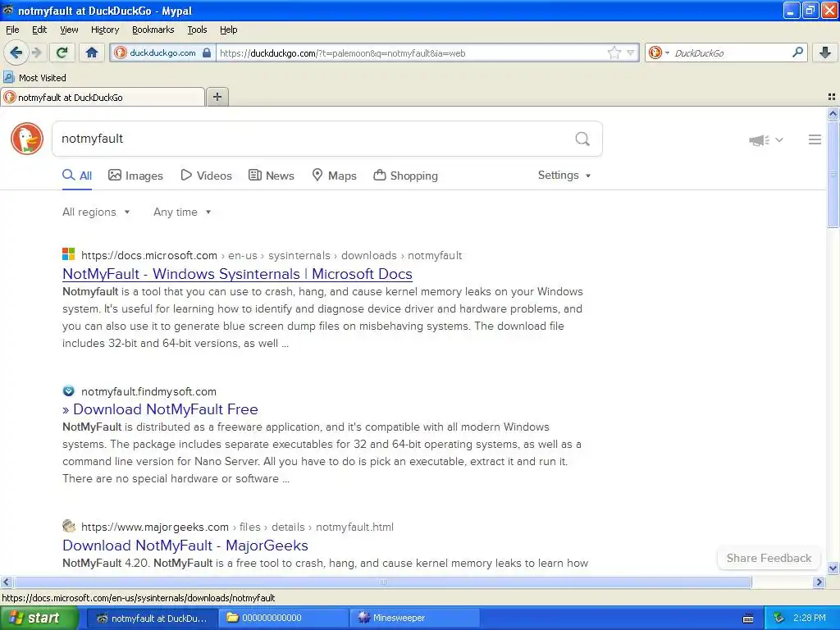
Task: Click the DuckDuckGo duck logo
Action: [27, 139]
